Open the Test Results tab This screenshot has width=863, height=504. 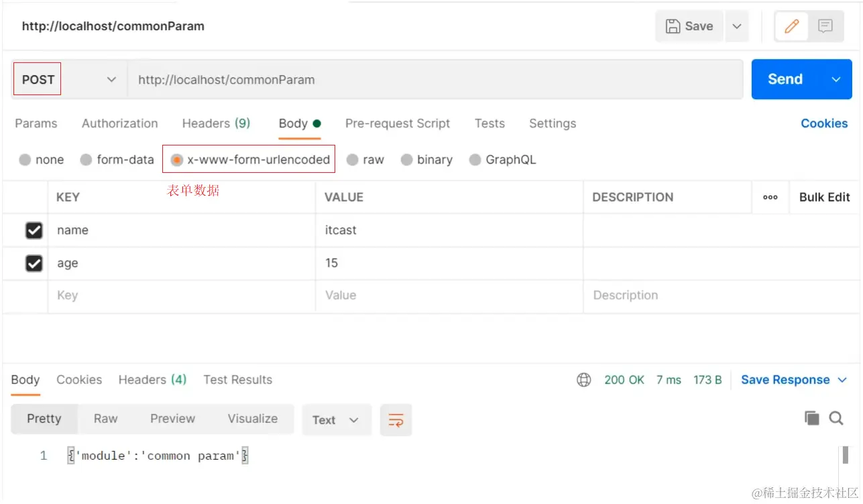pyautogui.click(x=238, y=380)
